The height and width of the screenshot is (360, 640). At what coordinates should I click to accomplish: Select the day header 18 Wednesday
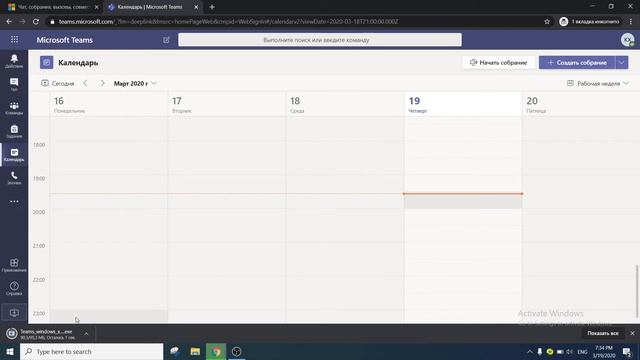coord(345,104)
